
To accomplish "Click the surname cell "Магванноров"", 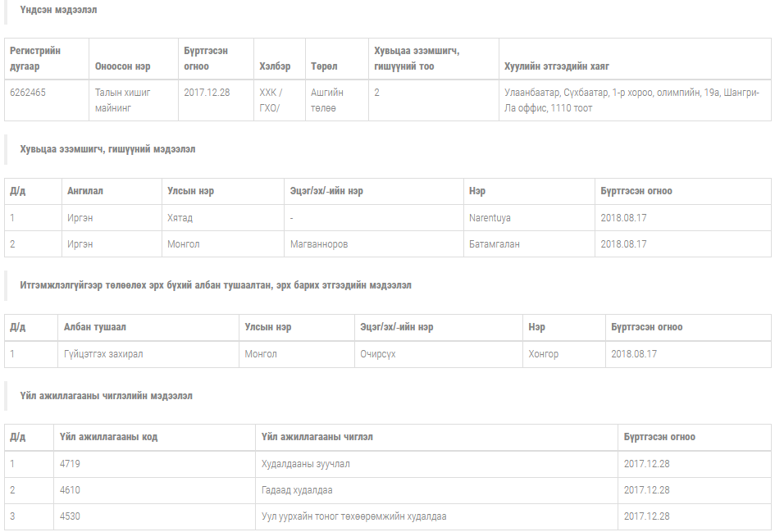I will (x=319, y=244).
